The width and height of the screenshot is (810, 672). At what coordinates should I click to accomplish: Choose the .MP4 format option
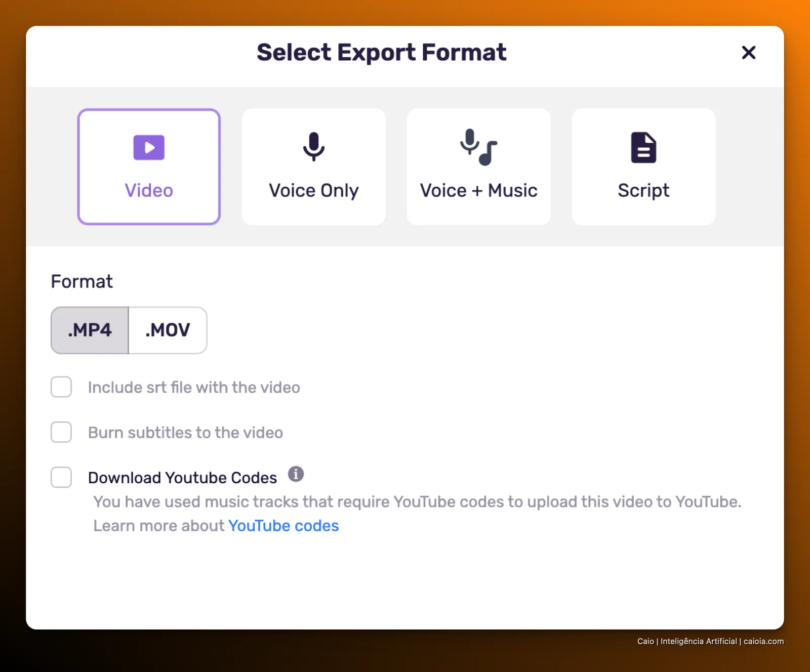(90, 330)
